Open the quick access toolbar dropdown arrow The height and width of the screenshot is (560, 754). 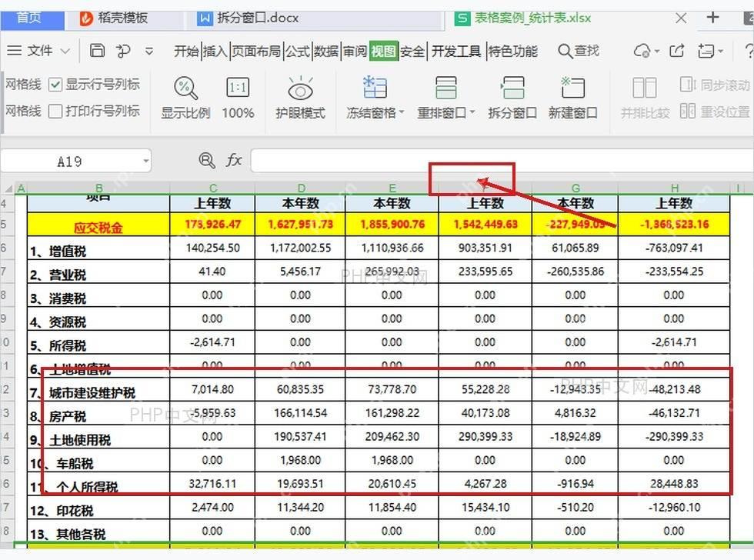pyautogui.click(x=149, y=51)
